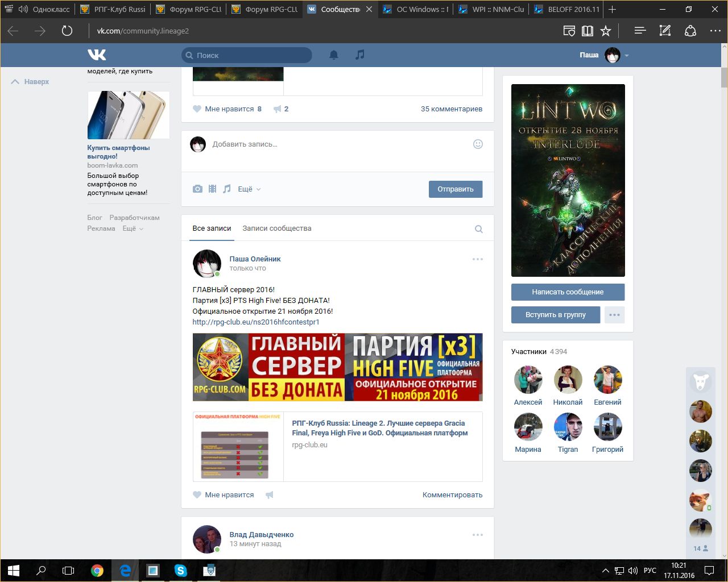
Task: Click the VK logo in header
Action: 97,55
